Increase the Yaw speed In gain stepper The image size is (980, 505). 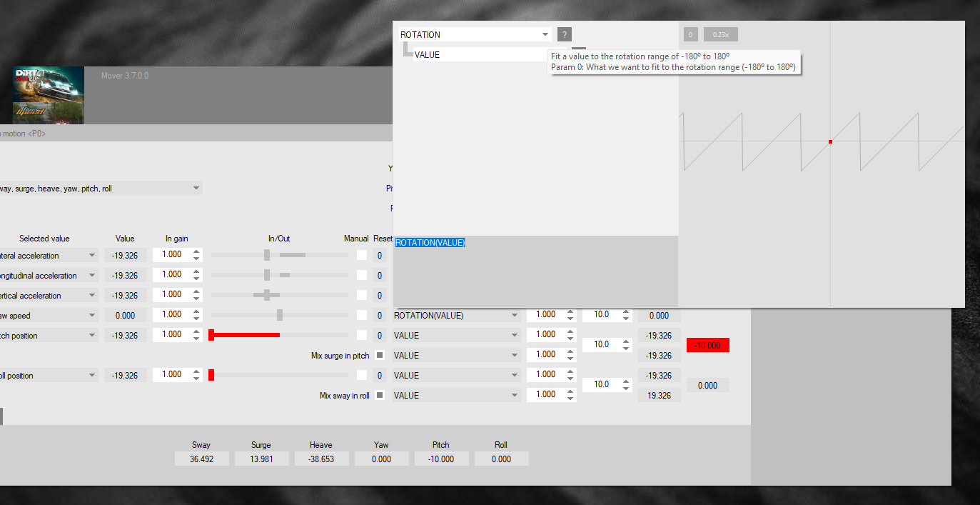[x=196, y=311]
